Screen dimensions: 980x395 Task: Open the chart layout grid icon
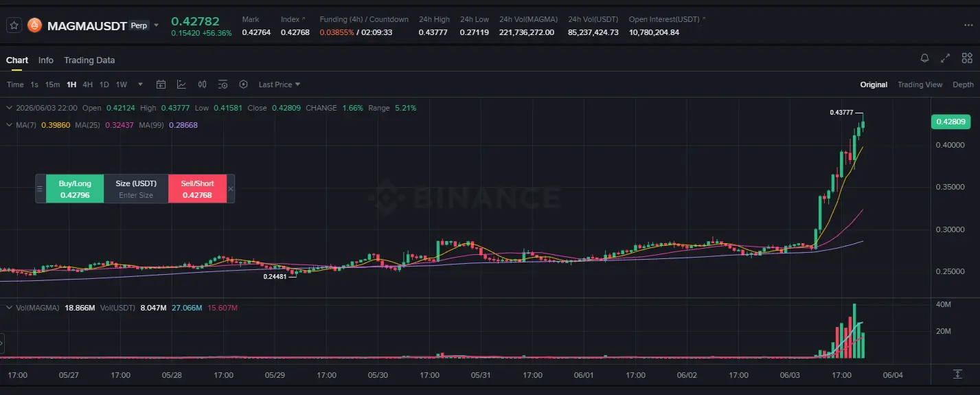point(967,58)
